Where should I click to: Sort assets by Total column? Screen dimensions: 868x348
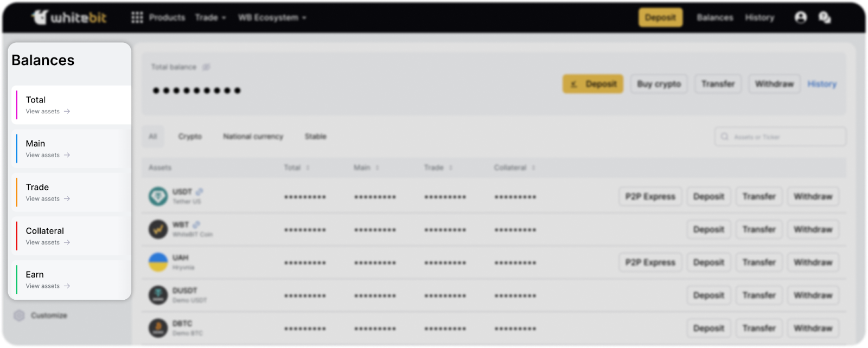coord(308,168)
